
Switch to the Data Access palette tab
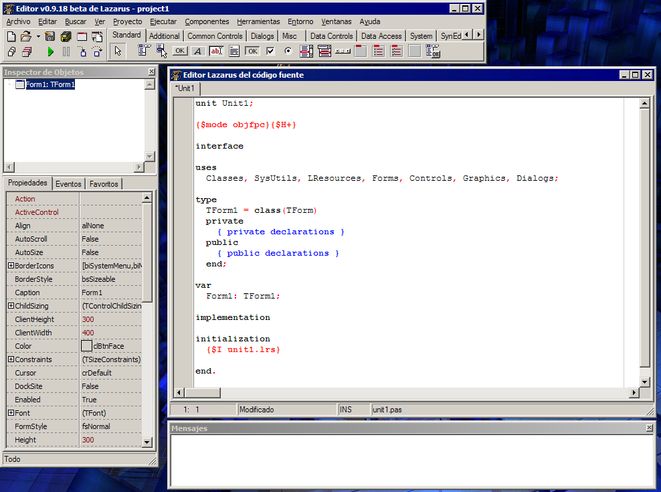382,36
